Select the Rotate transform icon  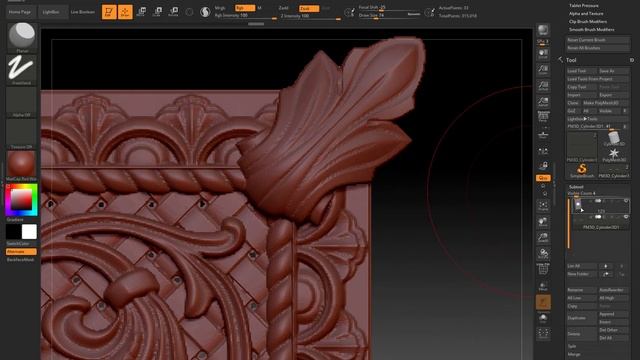(173, 12)
